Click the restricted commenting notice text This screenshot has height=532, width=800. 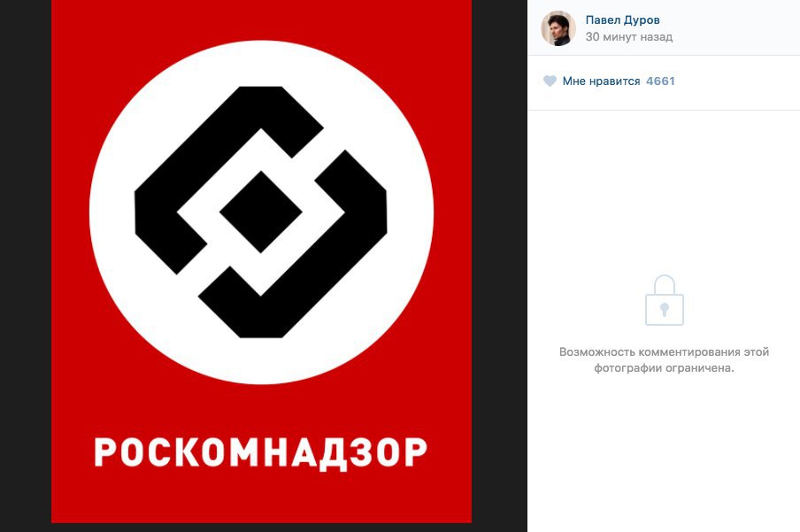pyautogui.click(x=664, y=360)
